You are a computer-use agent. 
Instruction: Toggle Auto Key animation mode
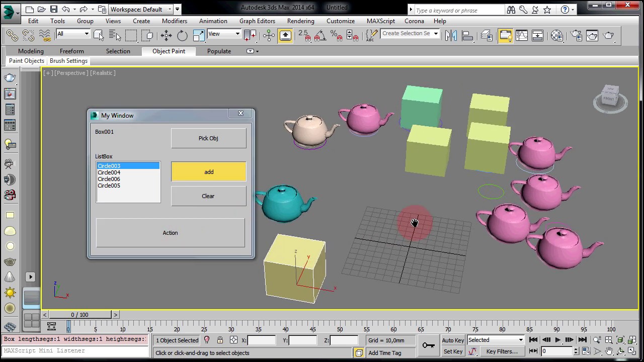[x=453, y=340]
